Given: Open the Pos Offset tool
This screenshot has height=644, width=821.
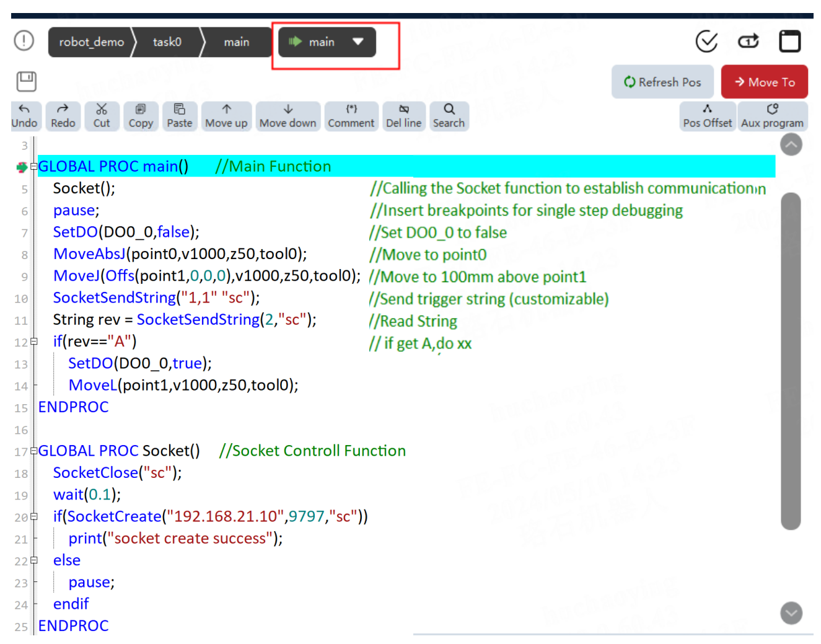Looking at the screenshot, I should [708, 117].
